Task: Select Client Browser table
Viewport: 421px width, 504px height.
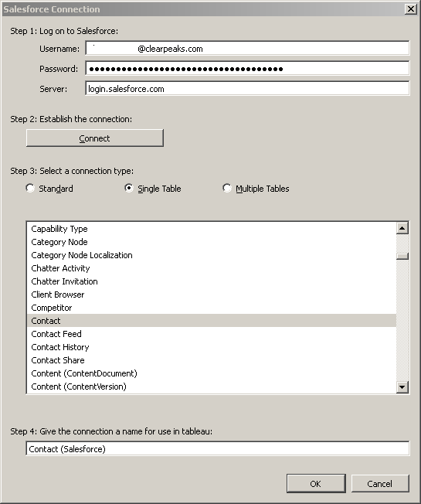Action: pyautogui.click(x=212, y=295)
